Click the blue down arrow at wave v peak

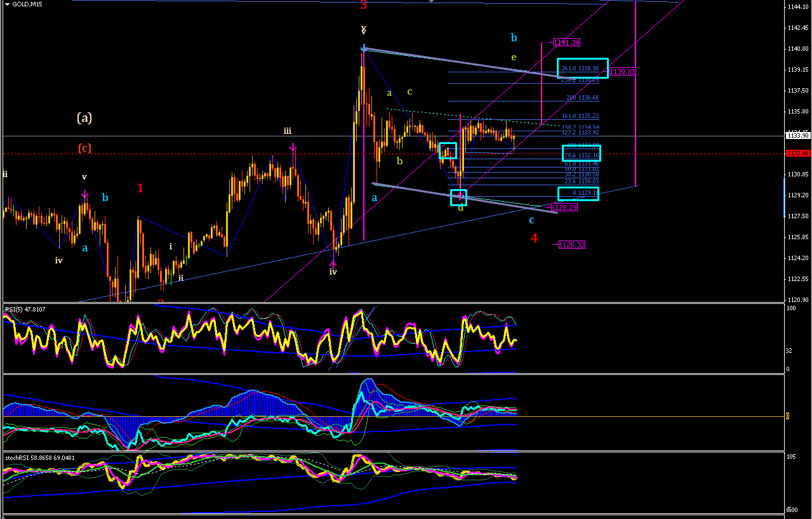[363, 48]
